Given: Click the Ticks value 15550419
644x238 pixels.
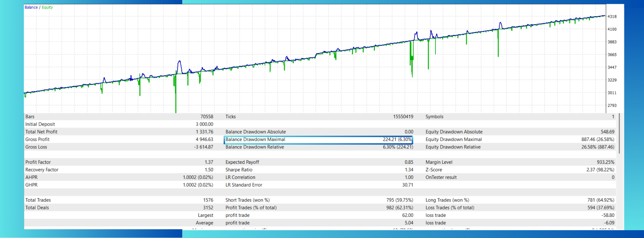Looking at the screenshot, I should [x=403, y=117].
